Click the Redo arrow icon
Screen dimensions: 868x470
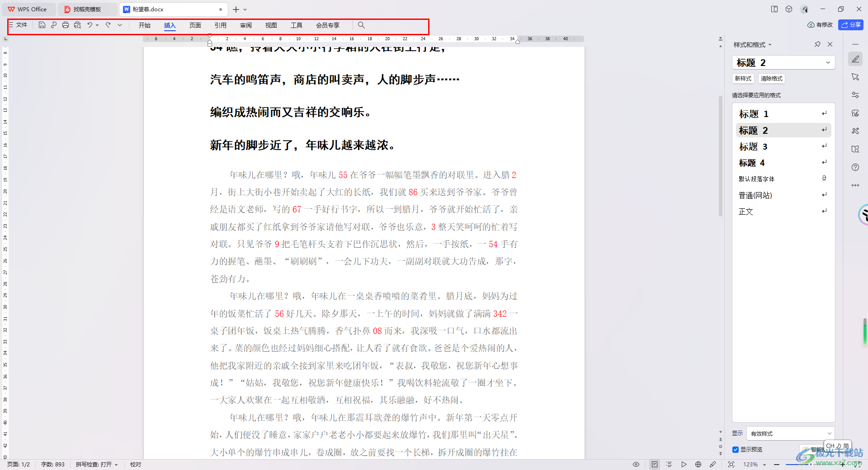point(108,25)
